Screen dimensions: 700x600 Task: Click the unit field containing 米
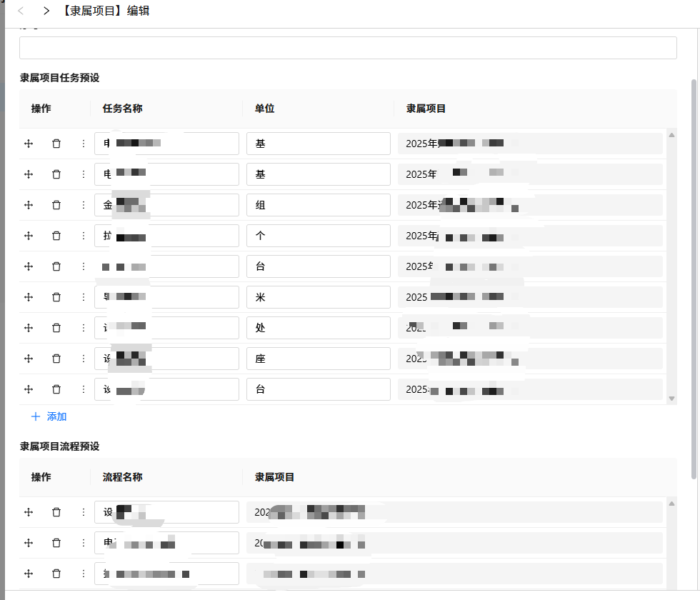[318, 297]
